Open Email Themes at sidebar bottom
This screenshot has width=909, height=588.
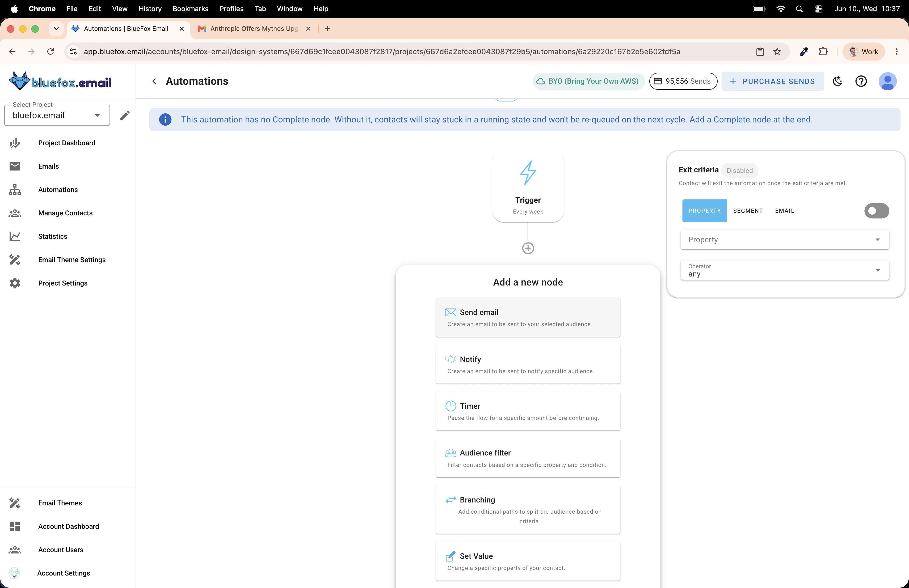click(60, 503)
